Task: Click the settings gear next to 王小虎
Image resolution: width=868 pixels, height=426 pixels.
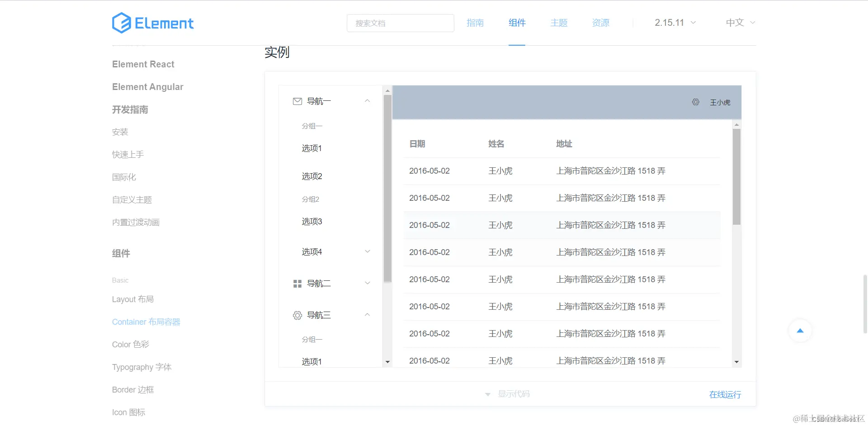Action: click(695, 102)
